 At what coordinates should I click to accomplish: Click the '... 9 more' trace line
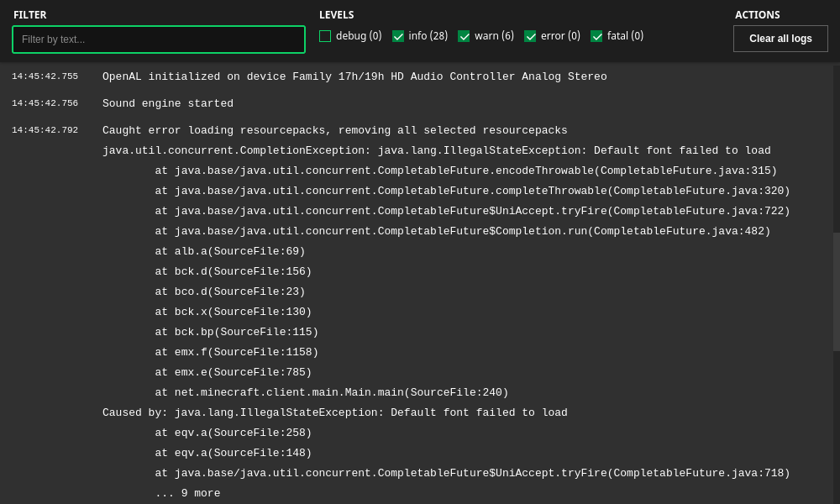[x=187, y=493]
